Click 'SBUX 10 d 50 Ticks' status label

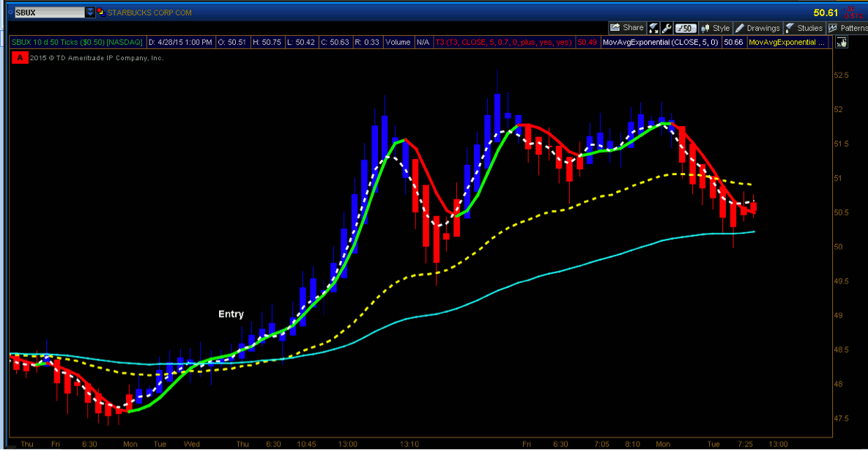point(78,42)
